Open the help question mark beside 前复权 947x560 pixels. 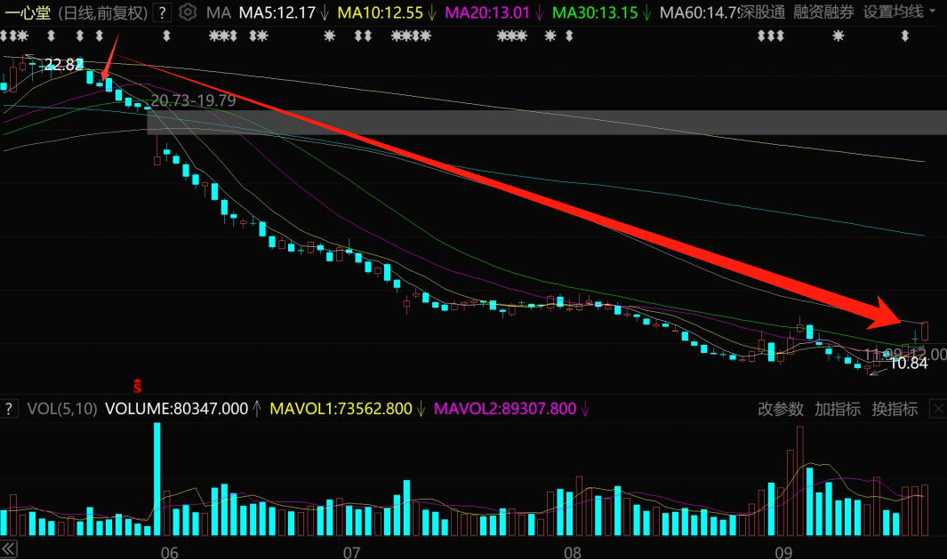pyautogui.click(x=162, y=12)
